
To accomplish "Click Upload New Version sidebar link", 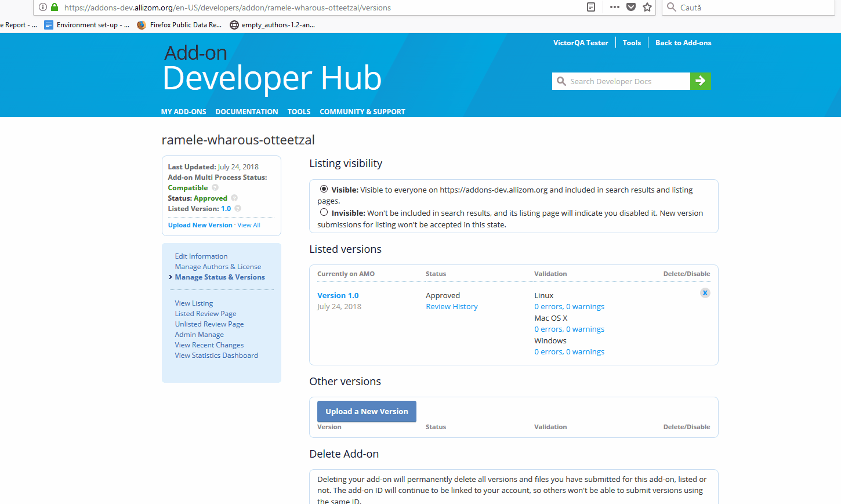I will point(200,225).
